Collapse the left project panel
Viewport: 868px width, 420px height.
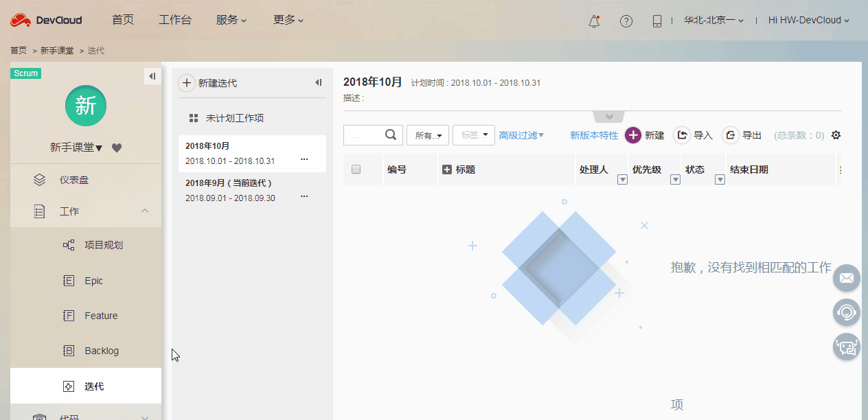[152, 75]
